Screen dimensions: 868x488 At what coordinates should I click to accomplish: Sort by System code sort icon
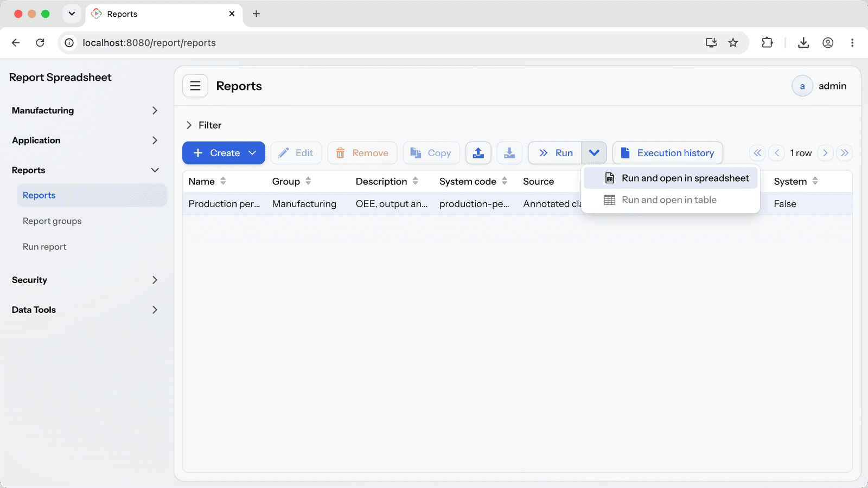[505, 181]
